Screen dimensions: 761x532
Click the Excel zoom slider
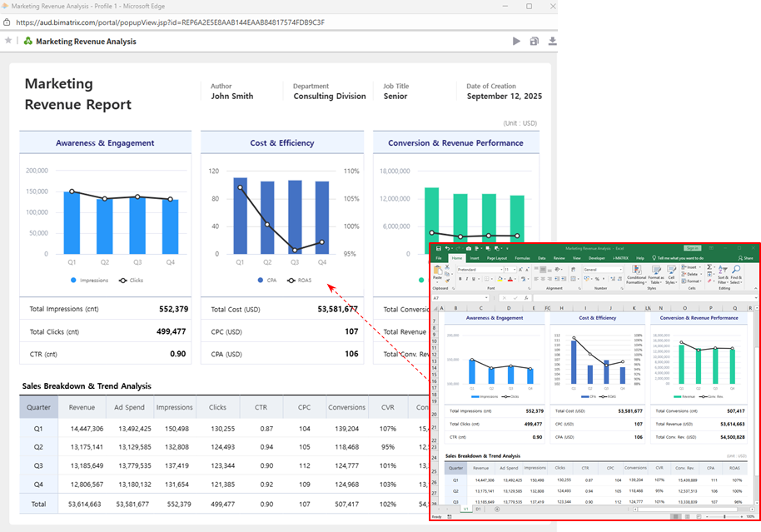724,517
